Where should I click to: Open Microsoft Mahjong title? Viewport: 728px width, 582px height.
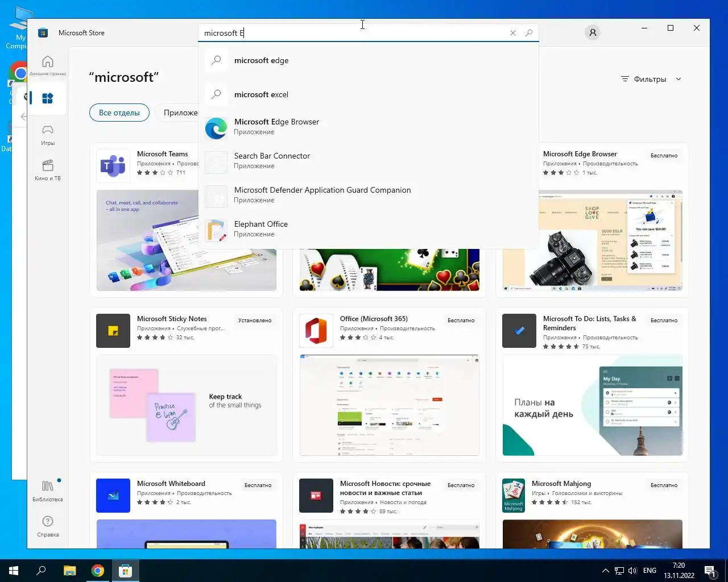[x=561, y=484]
